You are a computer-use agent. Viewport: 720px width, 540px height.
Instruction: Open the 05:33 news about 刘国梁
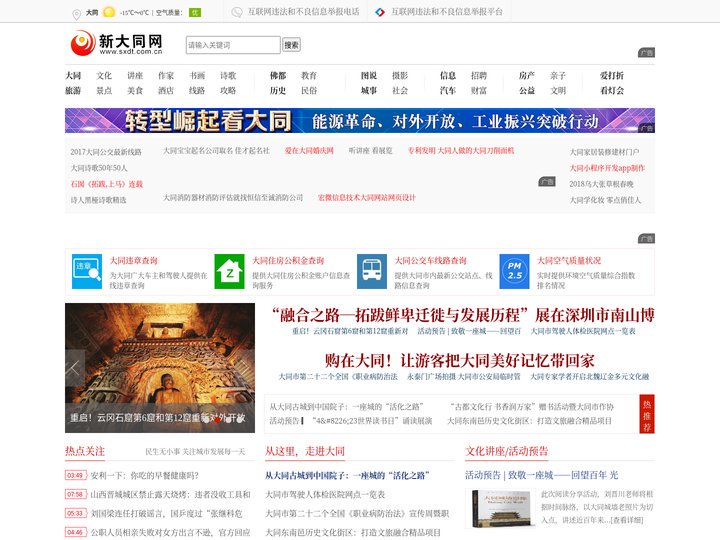166,513
